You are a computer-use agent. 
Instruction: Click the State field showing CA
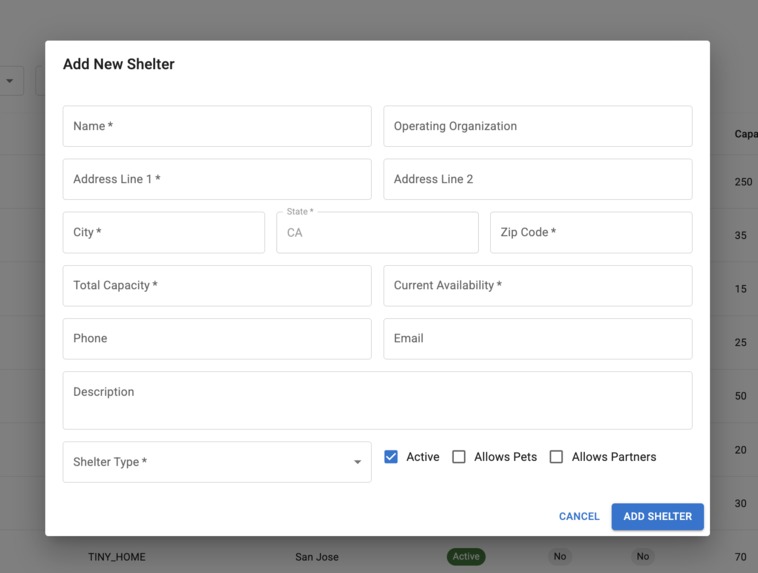pyautogui.click(x=378, y=233)
